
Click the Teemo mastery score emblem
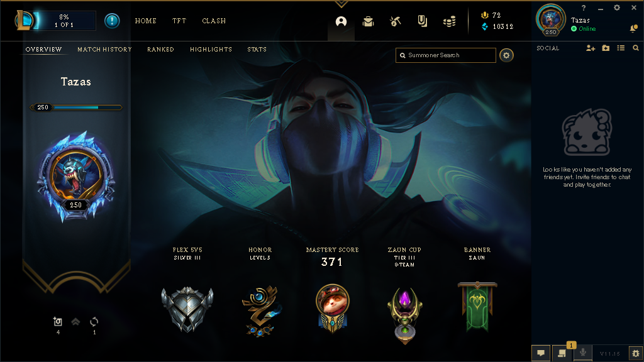(332, 308)
